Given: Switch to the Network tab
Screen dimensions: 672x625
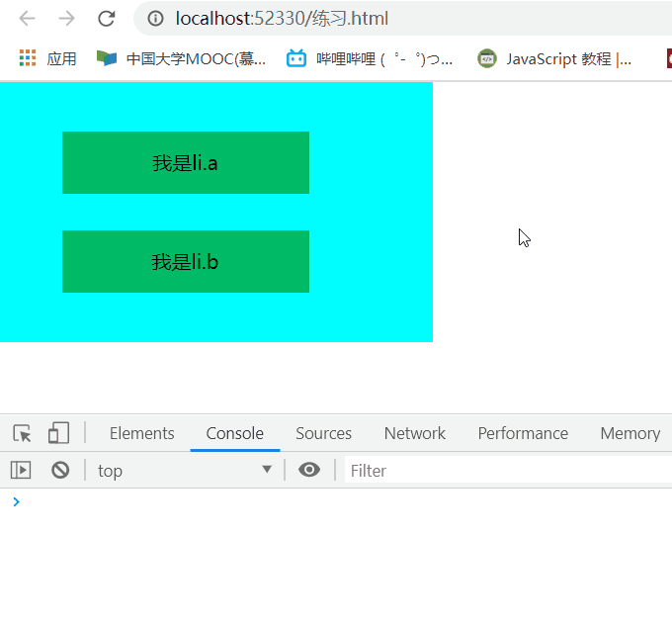Looking at the screenshot, I should [x=414, y=433].
